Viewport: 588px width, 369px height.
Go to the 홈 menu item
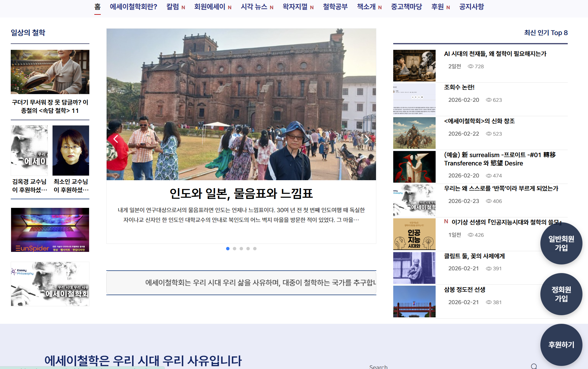pyautogui.click(x=97, y=7)
